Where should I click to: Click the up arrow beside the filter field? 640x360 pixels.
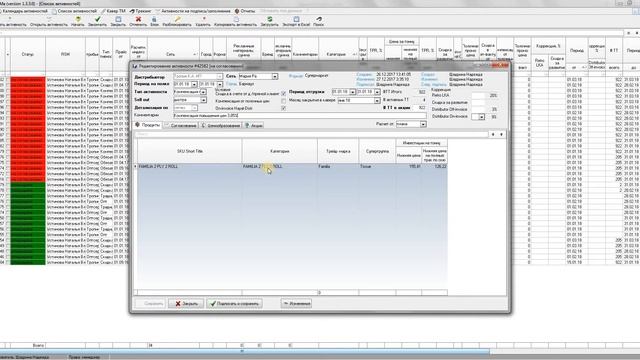493,134
